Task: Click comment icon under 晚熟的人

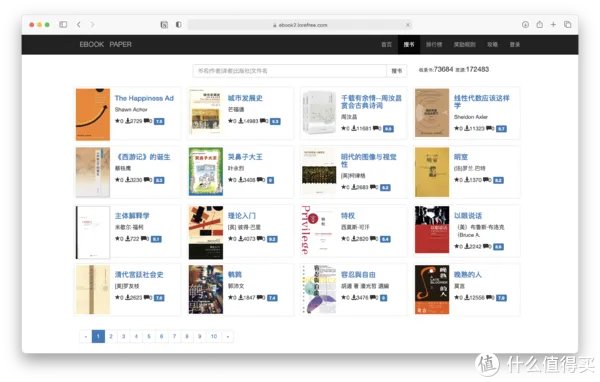Action: click(489, 297)
